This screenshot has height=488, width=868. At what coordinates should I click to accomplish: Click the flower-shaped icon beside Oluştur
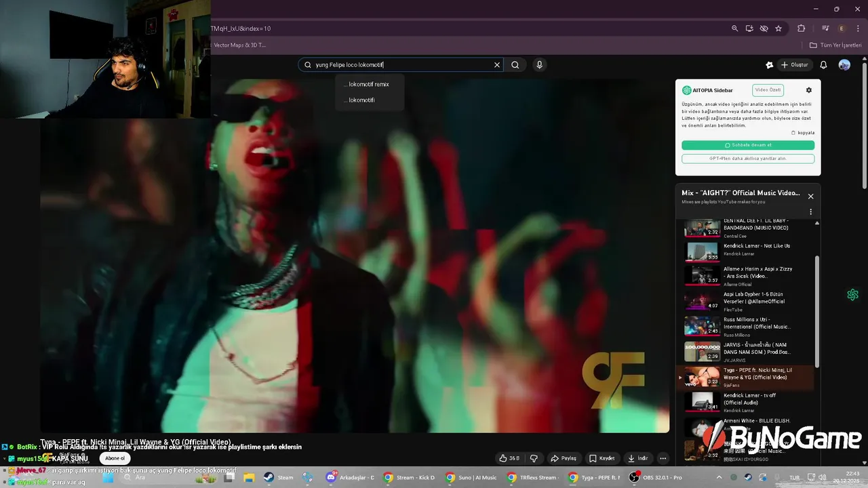point(769,65)
